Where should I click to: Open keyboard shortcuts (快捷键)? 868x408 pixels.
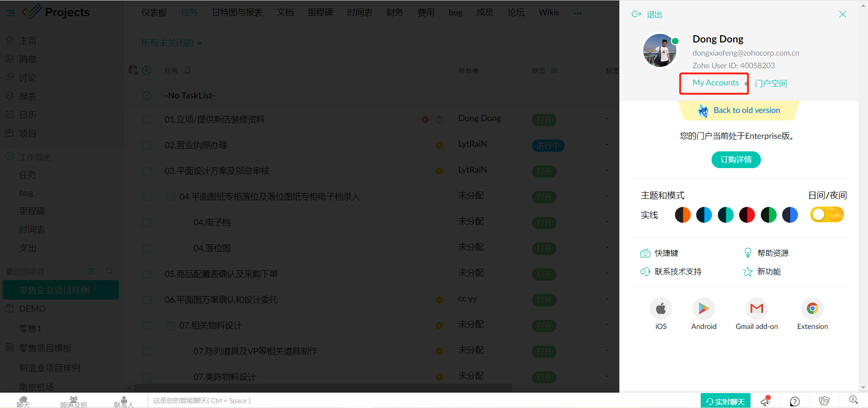666,253
